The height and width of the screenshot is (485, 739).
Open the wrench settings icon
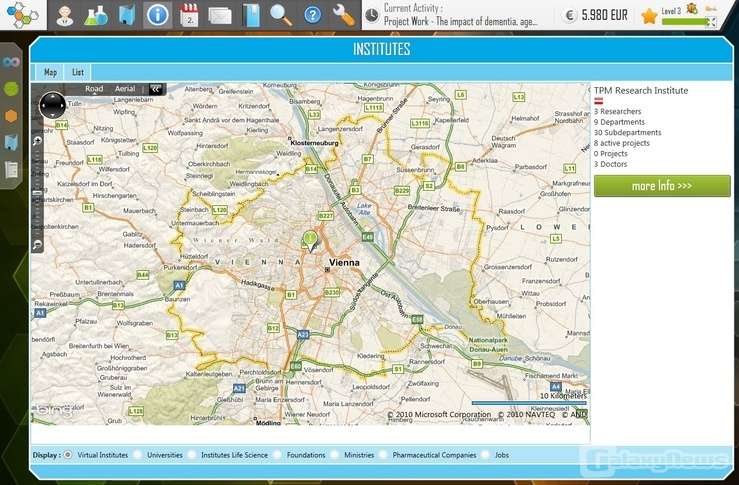[343, 15]
